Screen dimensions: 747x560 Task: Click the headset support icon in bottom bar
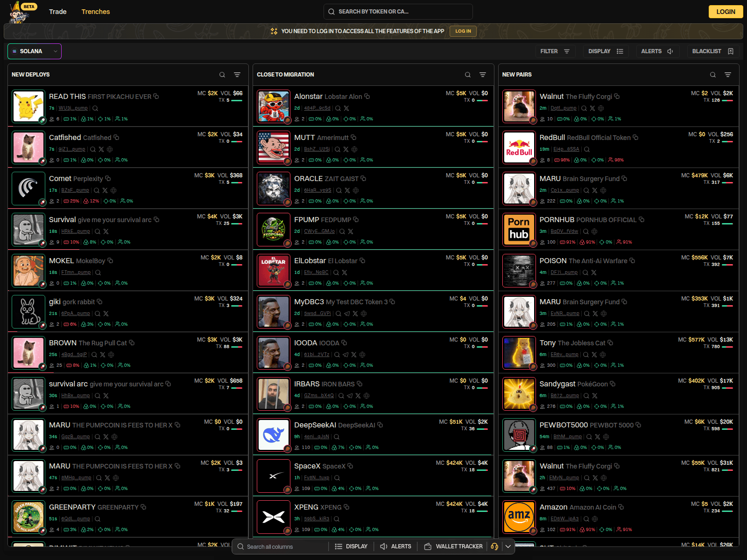coord(494,546)
